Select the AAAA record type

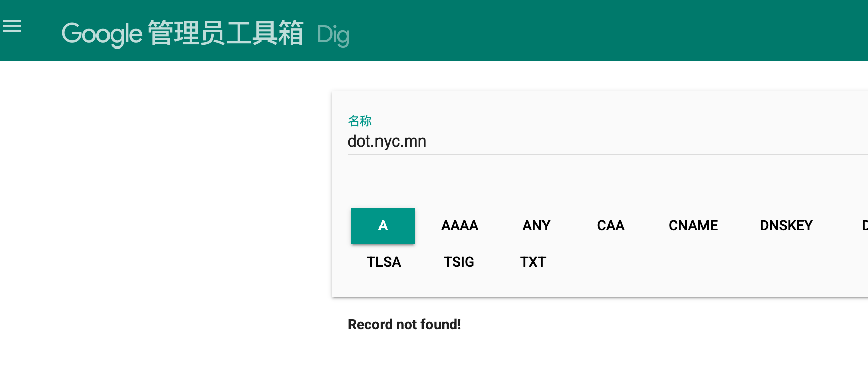click(x=460, y=226)
